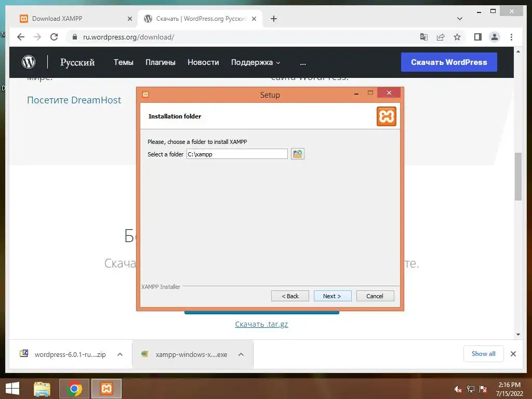The height and width of the screenshot is (399, 532).
Task: Click the muted volume tray icon
Action: 458,389
